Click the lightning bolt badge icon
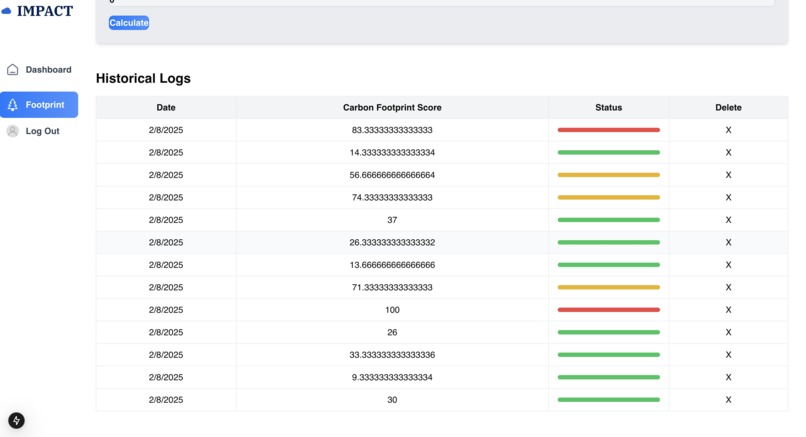Screen dimensions: 806x437 tap(16, 421)
